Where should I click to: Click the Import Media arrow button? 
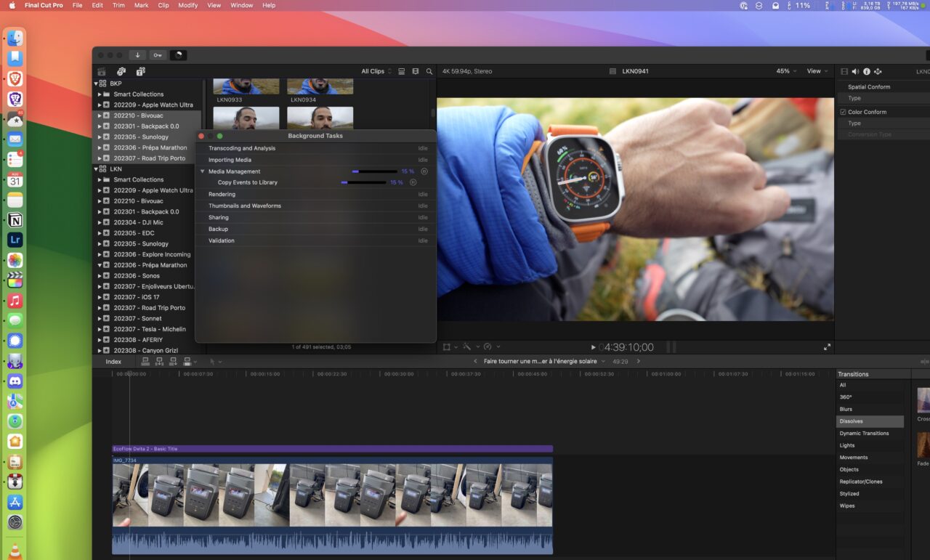(137, 55)
